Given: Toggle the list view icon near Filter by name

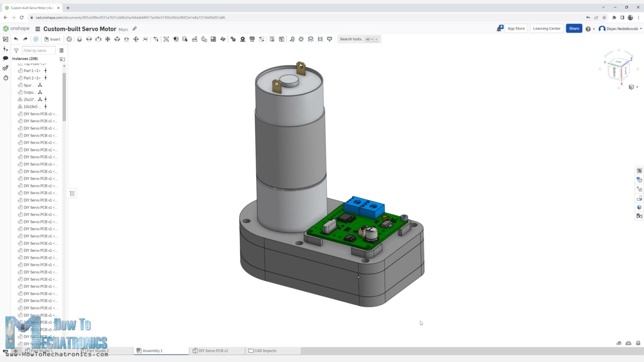Looking at the screenshot, I should tap(62, 50).
